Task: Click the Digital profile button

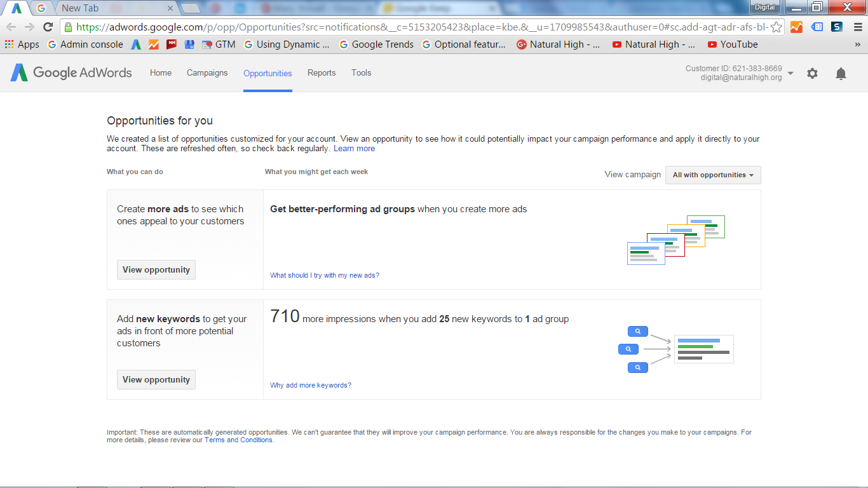Action: [x=764, y=7]
